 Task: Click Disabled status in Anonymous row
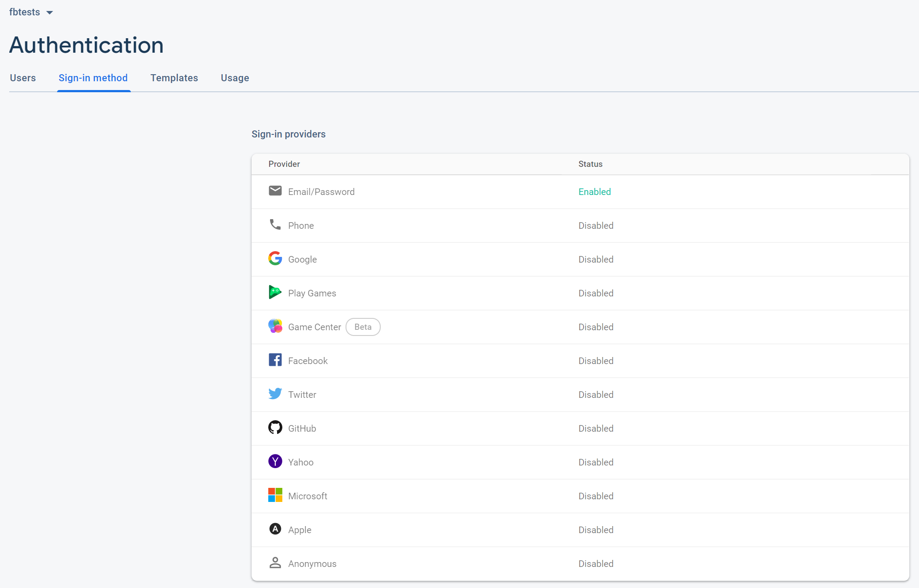click(596, 564)
